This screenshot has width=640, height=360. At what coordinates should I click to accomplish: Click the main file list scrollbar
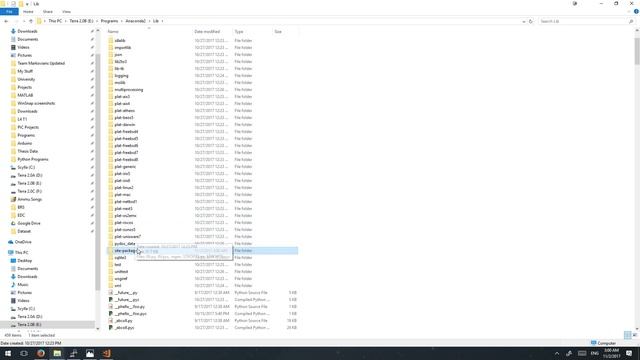point(637,51)
